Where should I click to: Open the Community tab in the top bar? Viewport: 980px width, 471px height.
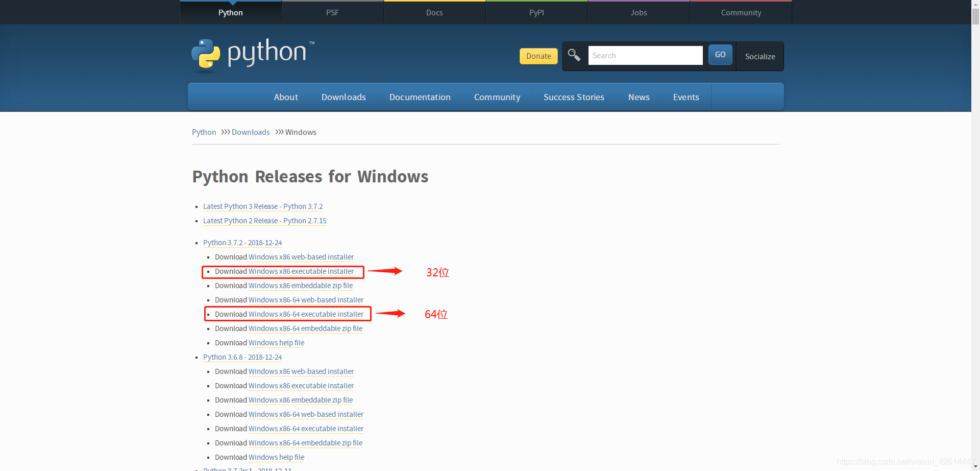(741, 12)
